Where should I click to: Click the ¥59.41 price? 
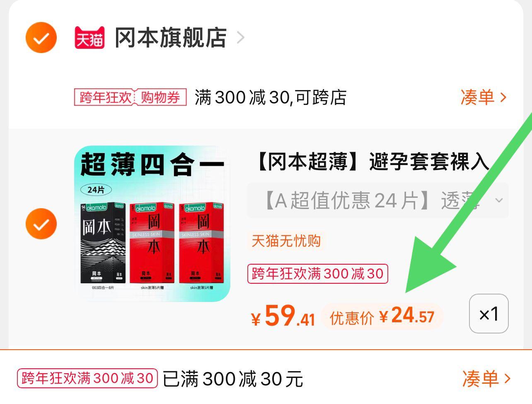(283, 316)
